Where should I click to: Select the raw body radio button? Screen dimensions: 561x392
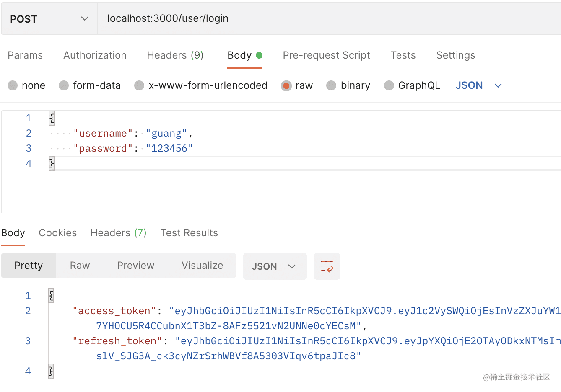tap(286, 85)
